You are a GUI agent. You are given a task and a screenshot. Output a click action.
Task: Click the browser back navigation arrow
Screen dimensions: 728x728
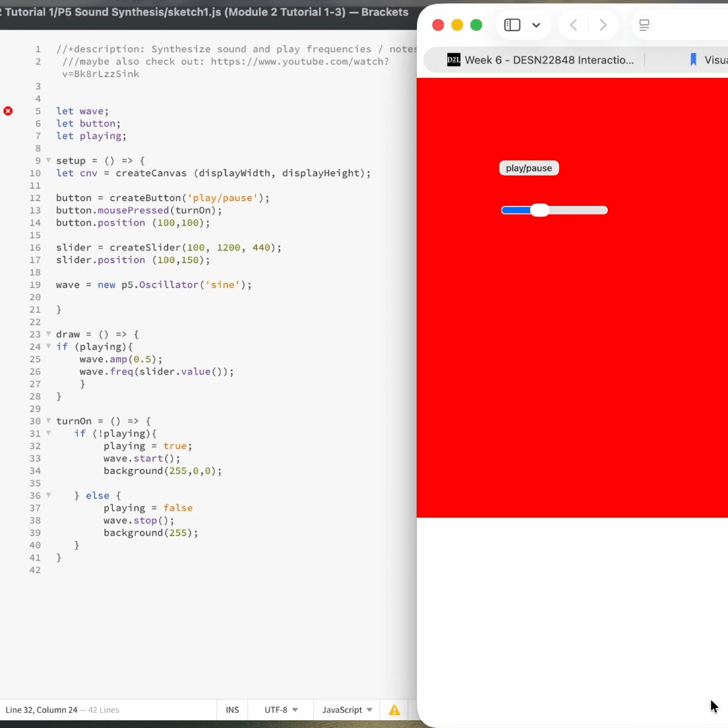(573, 25)
